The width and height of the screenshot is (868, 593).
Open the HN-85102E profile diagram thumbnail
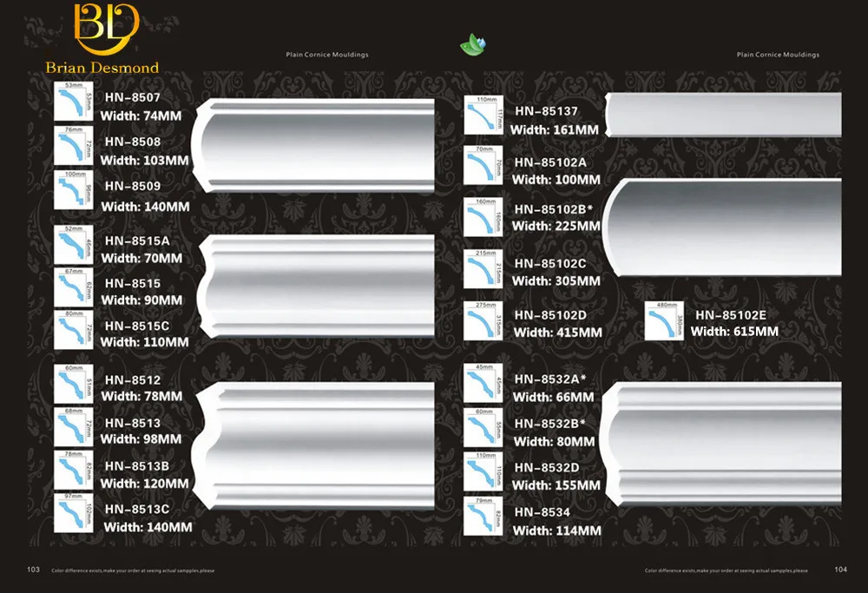[x=664, y=321]
